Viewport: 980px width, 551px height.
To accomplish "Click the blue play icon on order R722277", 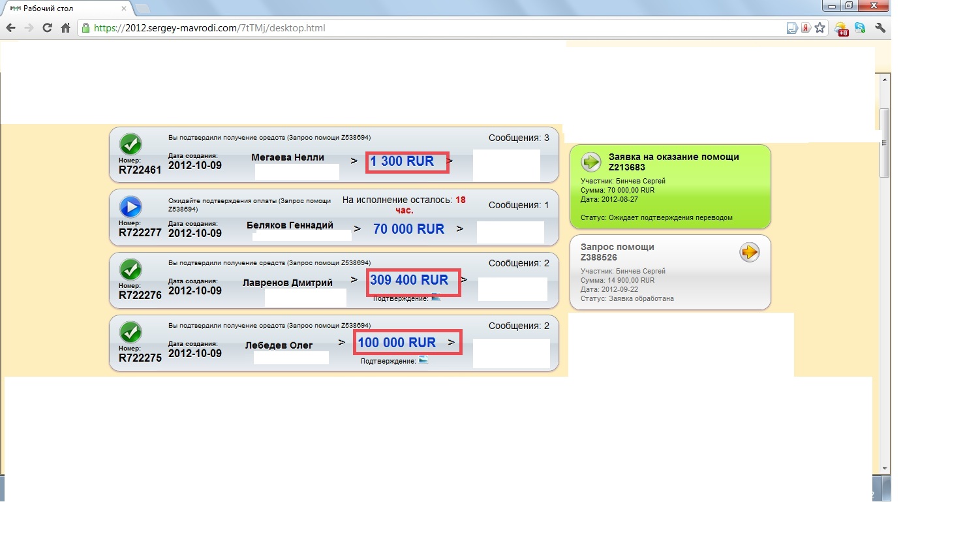I will (130, 207).
